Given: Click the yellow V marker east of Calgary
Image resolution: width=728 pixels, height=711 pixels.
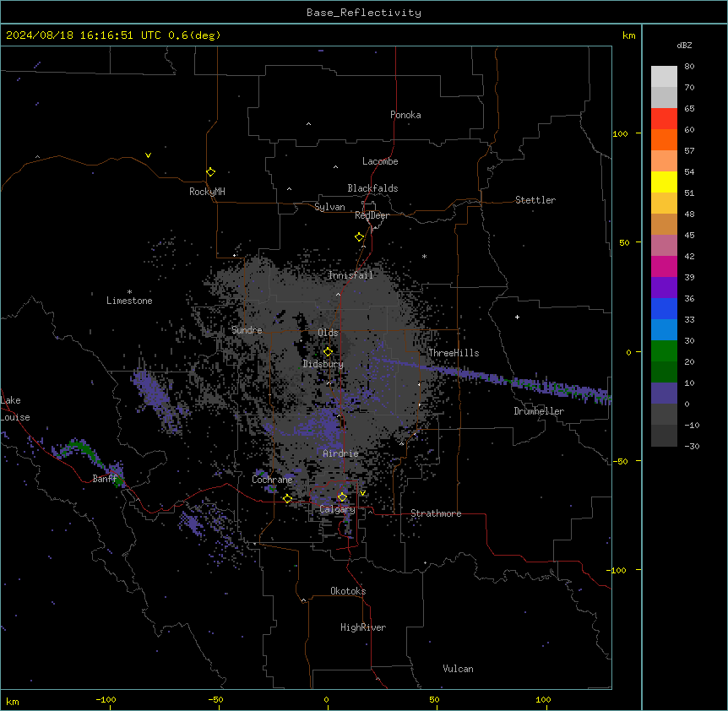Looking at the screenshot, I should pos(362,493).
